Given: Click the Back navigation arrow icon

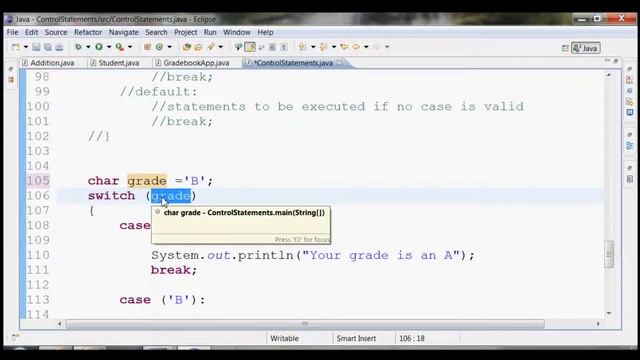Looking at the screenshot, I should 356,47.
